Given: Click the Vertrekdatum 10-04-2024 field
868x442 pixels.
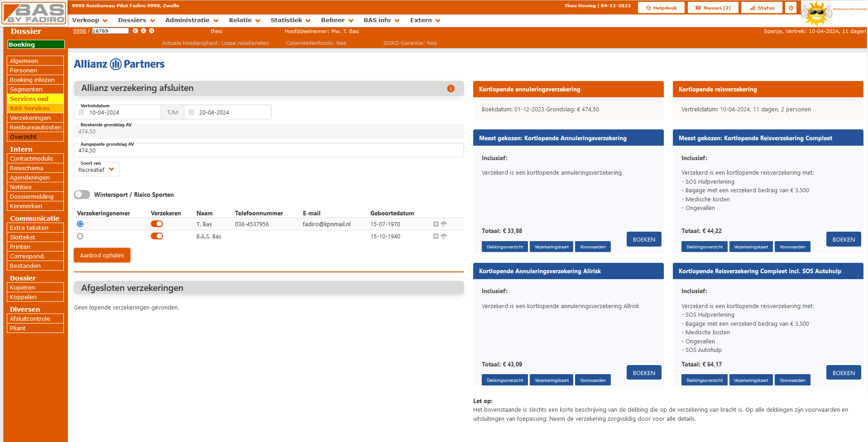Looking at the screenshot, I should (117, 112).
